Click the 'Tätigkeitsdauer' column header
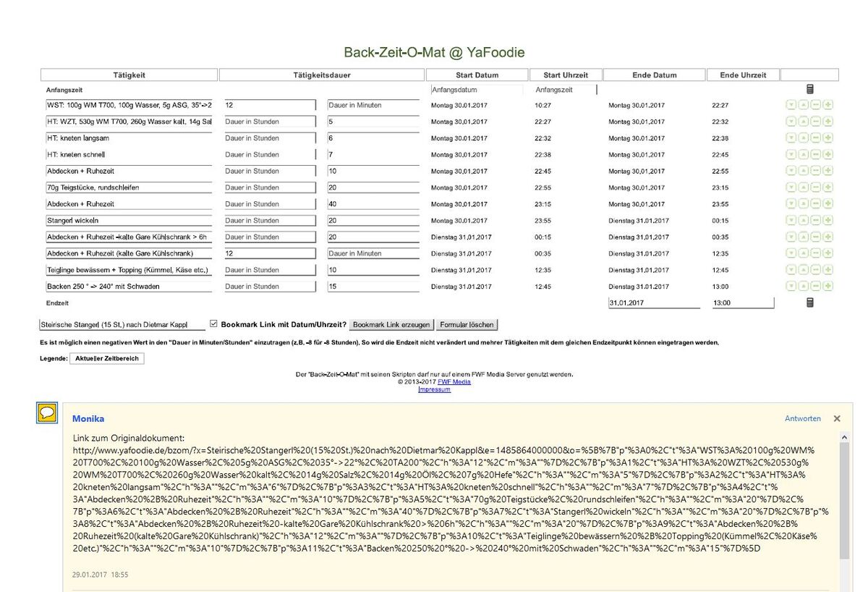This screenshot has height=592, width=868. (322, 75)
